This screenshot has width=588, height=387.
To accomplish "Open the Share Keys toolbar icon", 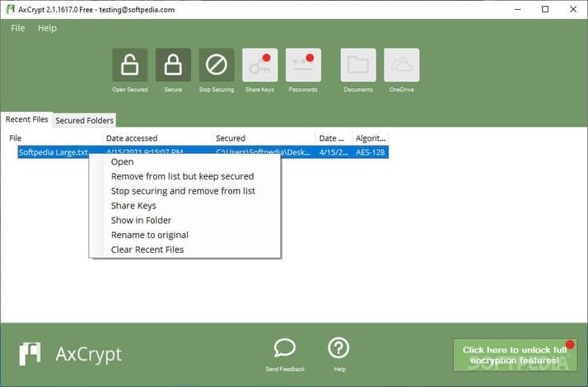I will tap(259, 65).
